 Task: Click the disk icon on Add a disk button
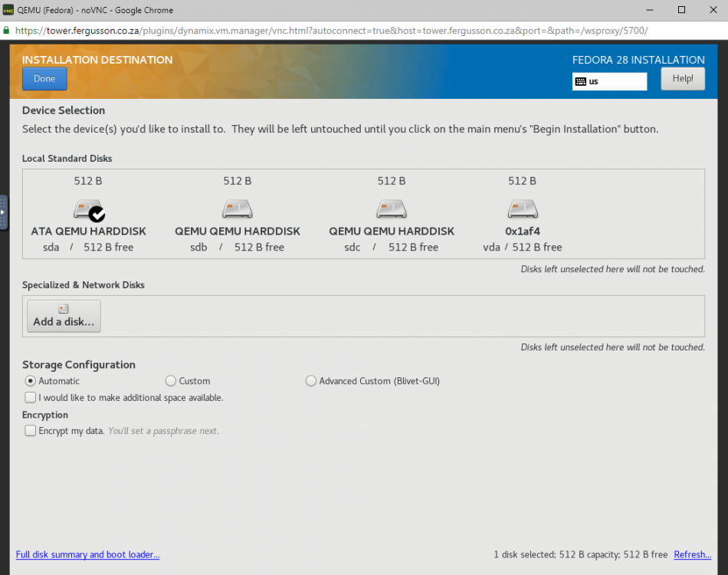click(x=64, y=309)
